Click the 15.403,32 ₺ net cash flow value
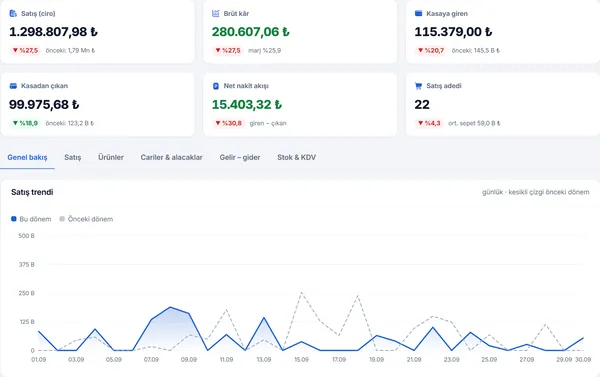 point(247,104)
